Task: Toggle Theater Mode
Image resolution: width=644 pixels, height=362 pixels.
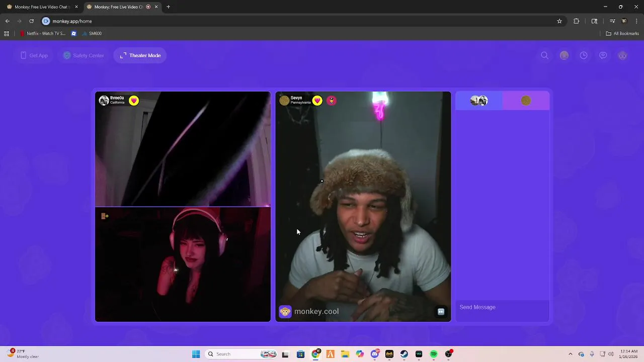Action: click(140, 55)
